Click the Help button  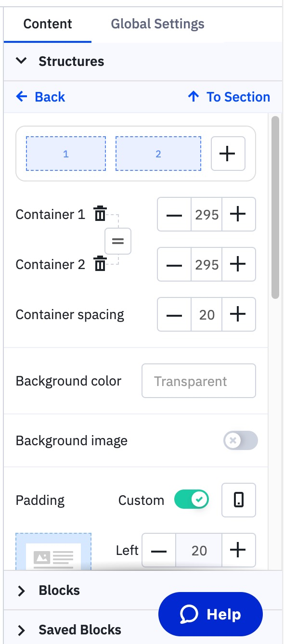[210, 614]
